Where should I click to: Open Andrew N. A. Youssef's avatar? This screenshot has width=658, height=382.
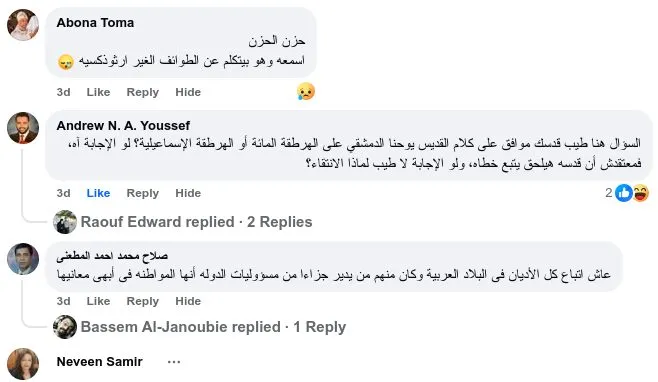pyautogui.click(x=23, y=128)
